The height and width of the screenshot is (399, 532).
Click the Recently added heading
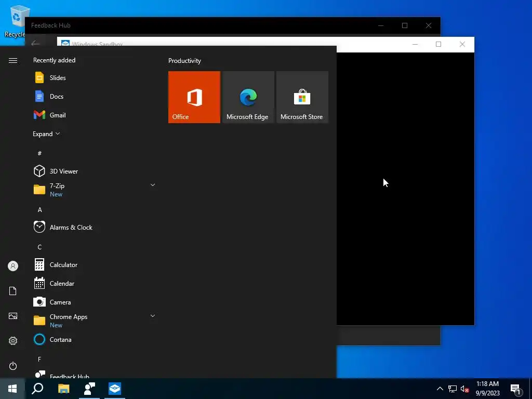[54, 60]
